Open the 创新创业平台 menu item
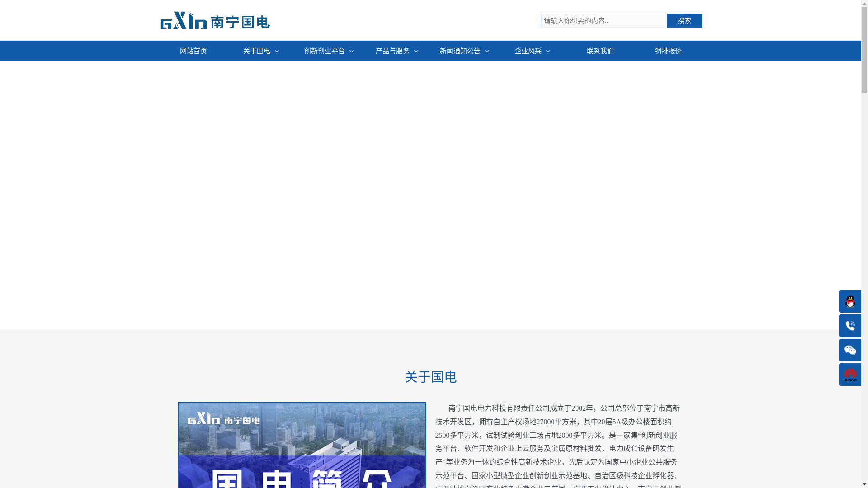868x488 pixels. 325,51
